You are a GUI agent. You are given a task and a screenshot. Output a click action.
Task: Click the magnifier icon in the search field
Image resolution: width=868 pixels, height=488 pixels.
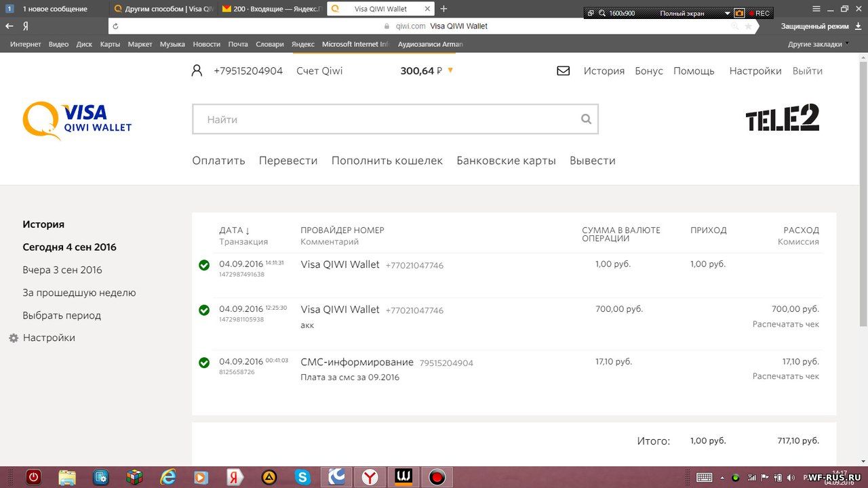pyautogui.click(x=586, y=119)
